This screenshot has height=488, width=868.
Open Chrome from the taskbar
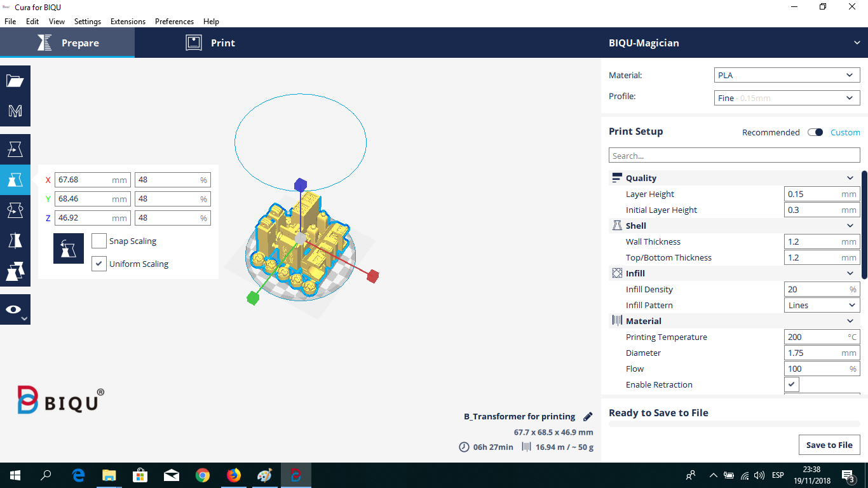[203, 475]
